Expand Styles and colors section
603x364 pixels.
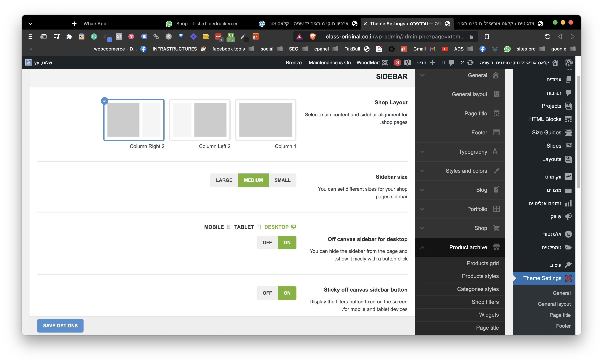[460, 171]
